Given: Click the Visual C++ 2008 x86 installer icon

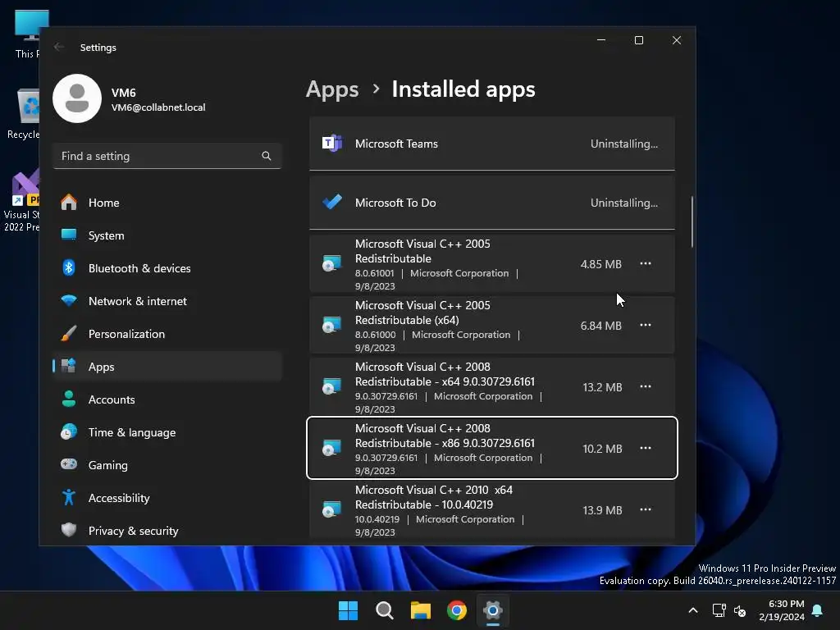Looking at the screenshot, I should pos(332,449).
